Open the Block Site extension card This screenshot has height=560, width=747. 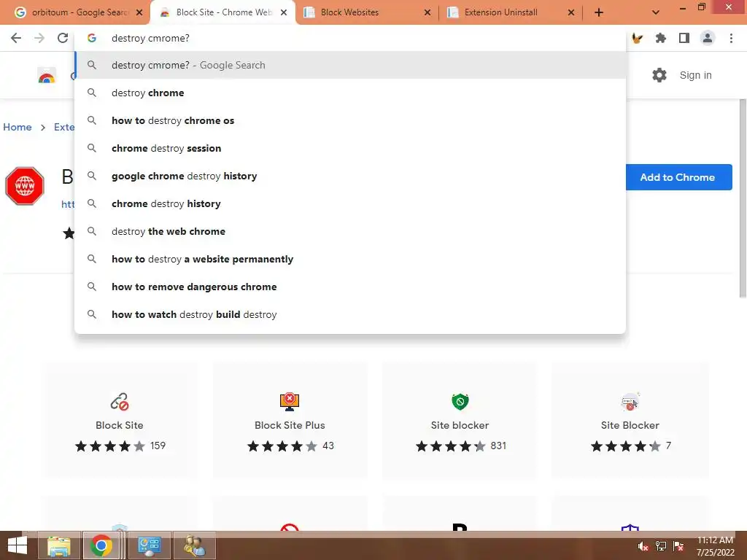[x=120, y=419]
